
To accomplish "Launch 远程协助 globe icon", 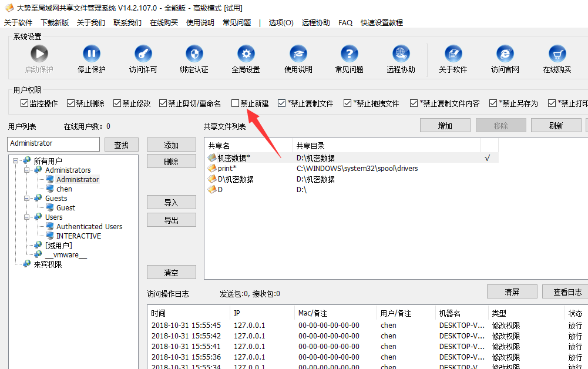I will pyautogui.click(x=401, y=55).
